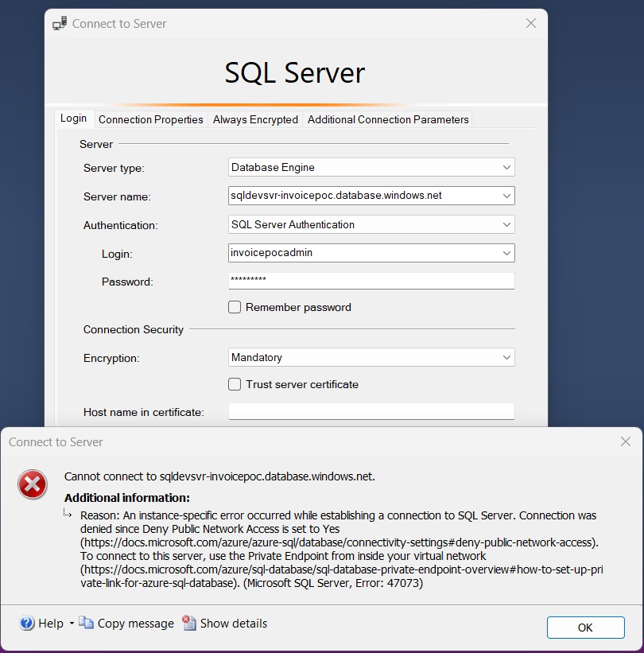This screenshot has width=644, height=653.
Task: Enable the Remember password checkbox
Action: coord(235,307)
